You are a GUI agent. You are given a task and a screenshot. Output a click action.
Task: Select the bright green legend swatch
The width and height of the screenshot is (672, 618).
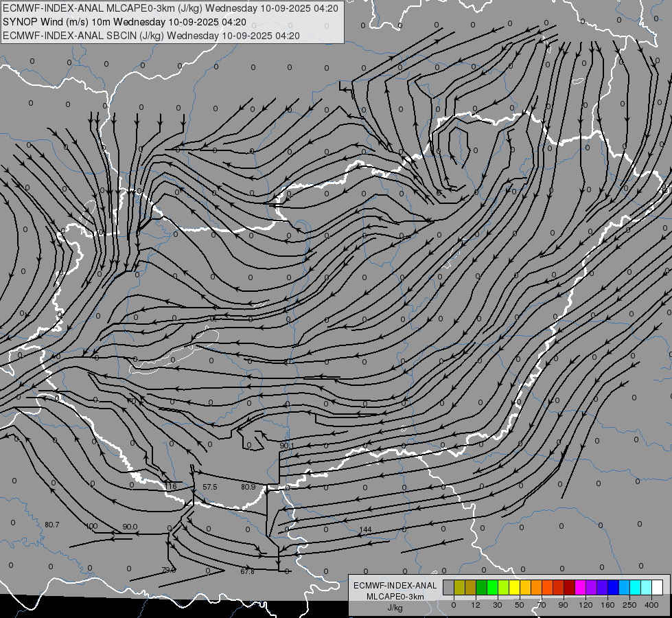click(492, 587)
